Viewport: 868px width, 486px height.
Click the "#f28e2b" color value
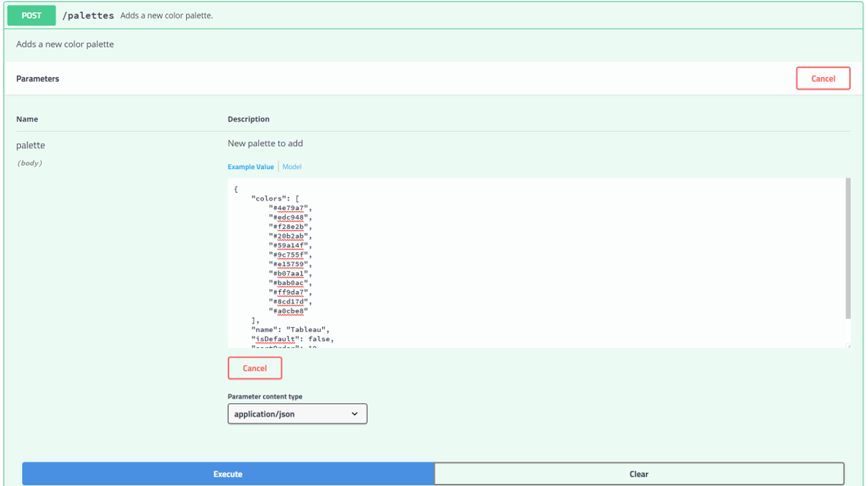[288, 226]
